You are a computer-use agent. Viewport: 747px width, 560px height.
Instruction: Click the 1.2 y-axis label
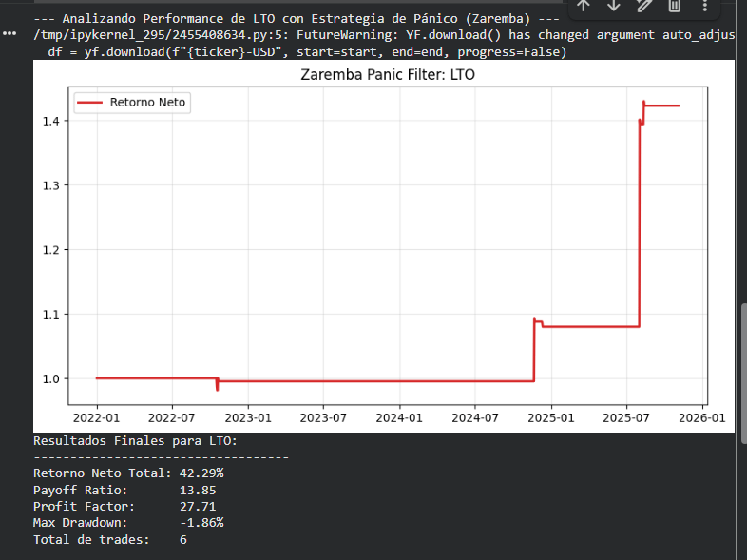[x=51, y=250]
